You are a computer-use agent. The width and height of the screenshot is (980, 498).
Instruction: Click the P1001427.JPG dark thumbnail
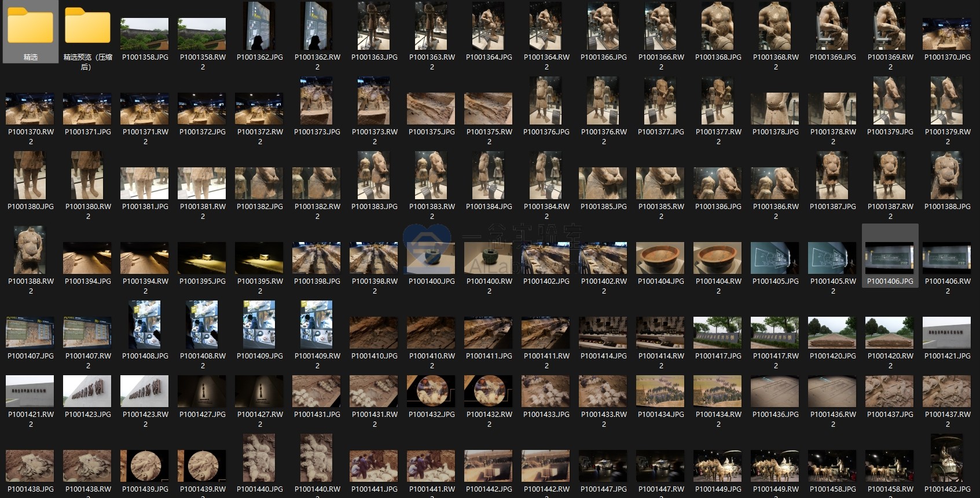(x=202, y=391)
